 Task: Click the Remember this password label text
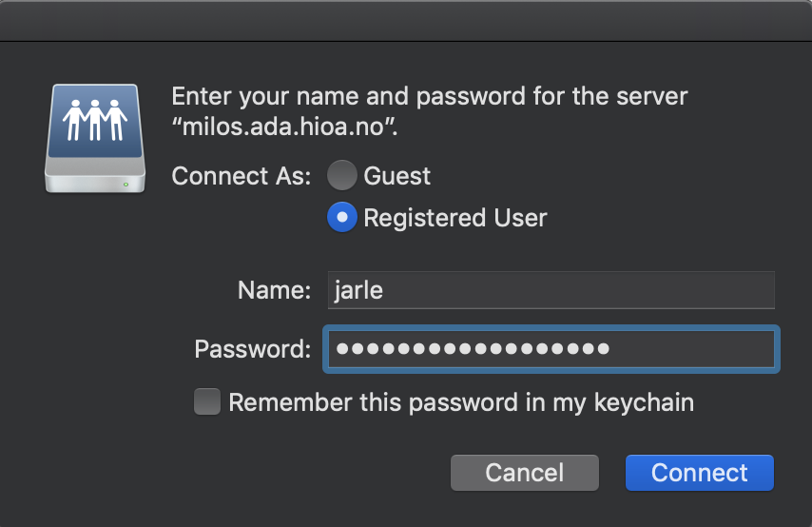[461, 402]
